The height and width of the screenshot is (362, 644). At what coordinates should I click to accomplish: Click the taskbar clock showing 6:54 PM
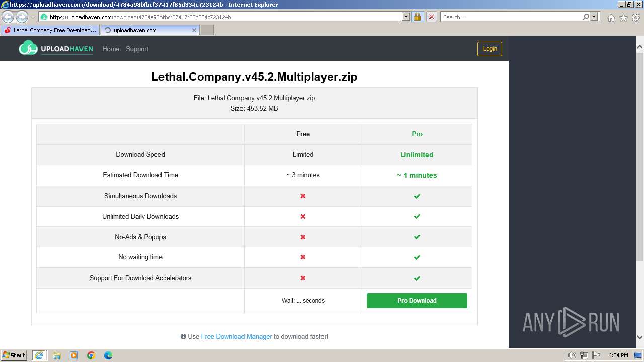[618, 355]
